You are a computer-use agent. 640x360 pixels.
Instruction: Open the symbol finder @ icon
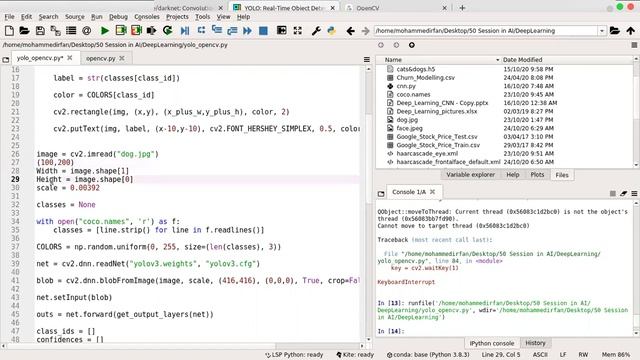pyautogui.click(x=87, y=31)
